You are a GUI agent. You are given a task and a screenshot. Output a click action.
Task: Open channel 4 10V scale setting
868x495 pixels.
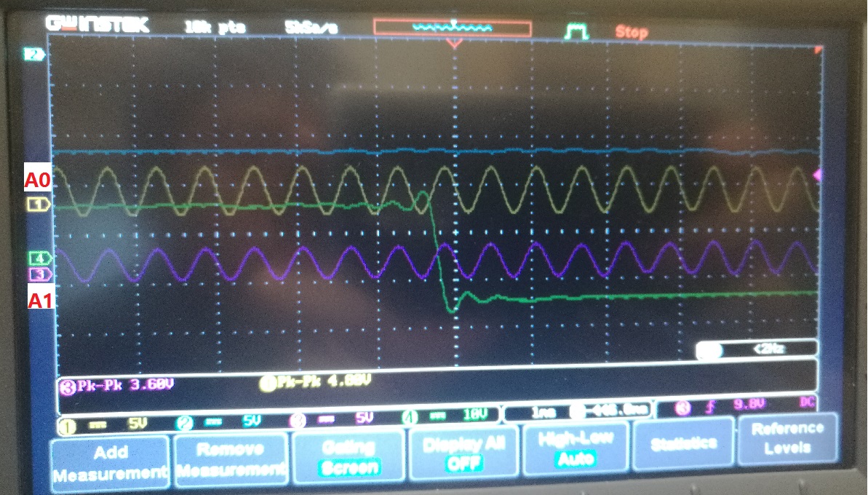[445, 415]
